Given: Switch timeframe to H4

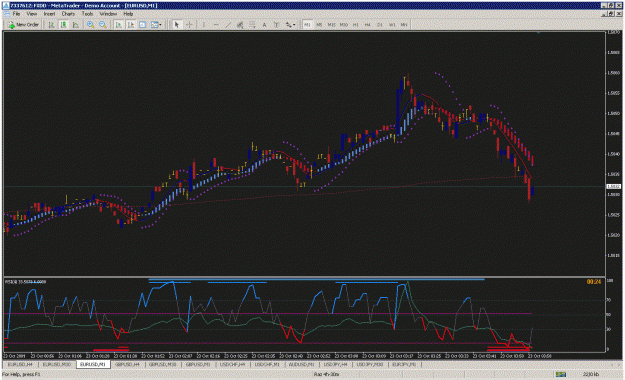Looking at the screenshot, I should click(368, 25).
